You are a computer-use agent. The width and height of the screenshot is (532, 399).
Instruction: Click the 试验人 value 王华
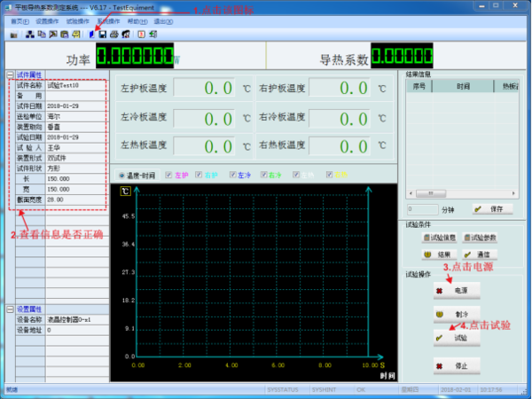tap(77, 148)
